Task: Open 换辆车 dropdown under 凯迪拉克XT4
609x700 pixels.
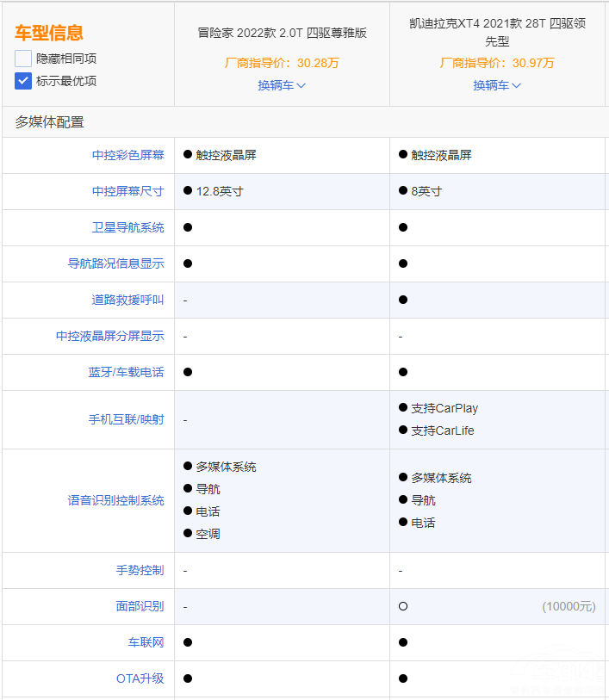Action: [497, 85]
